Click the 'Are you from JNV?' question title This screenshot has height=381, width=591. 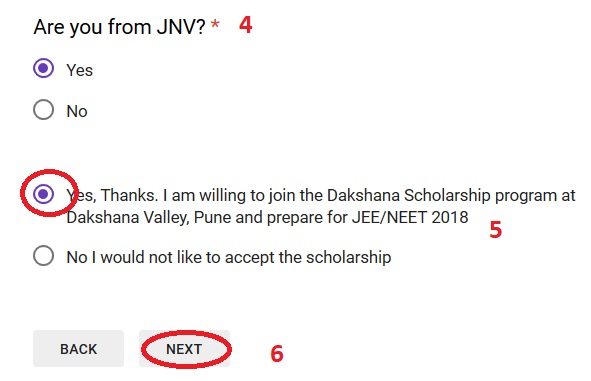click(119, 28)
